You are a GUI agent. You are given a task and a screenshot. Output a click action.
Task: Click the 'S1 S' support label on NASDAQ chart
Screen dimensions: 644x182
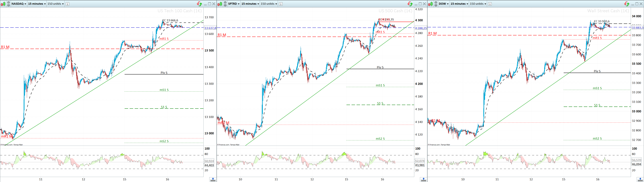click(x=164, y=107)
